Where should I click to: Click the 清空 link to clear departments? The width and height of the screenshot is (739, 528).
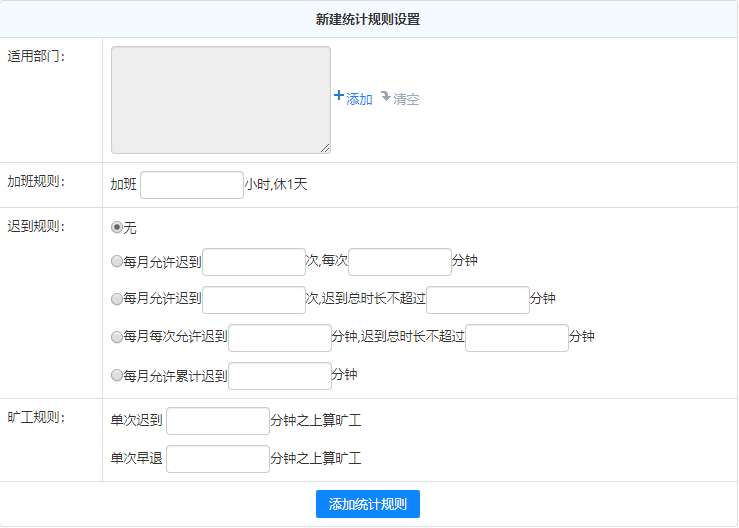406,99
